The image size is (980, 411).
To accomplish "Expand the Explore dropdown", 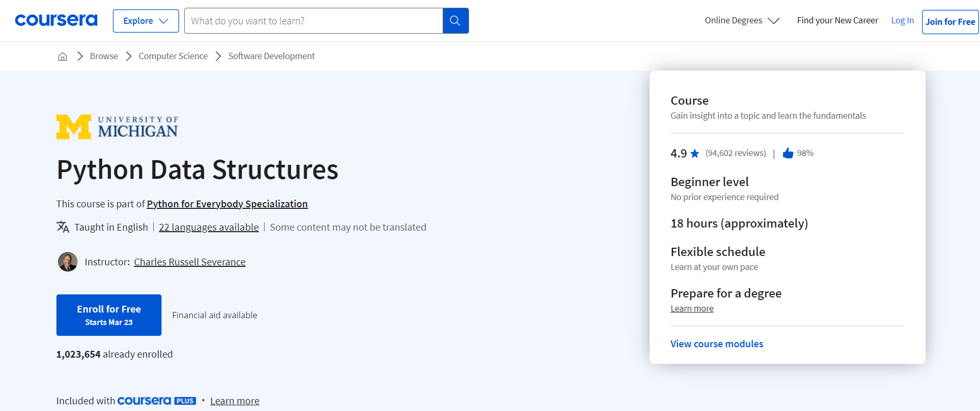I will [x=146, y=21].
